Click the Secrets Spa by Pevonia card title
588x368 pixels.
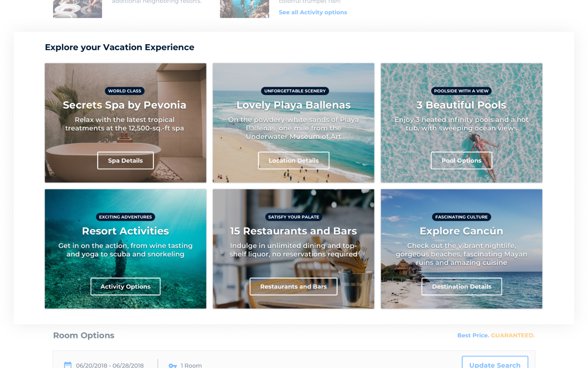pyautogui.click(x=124, y=105)
